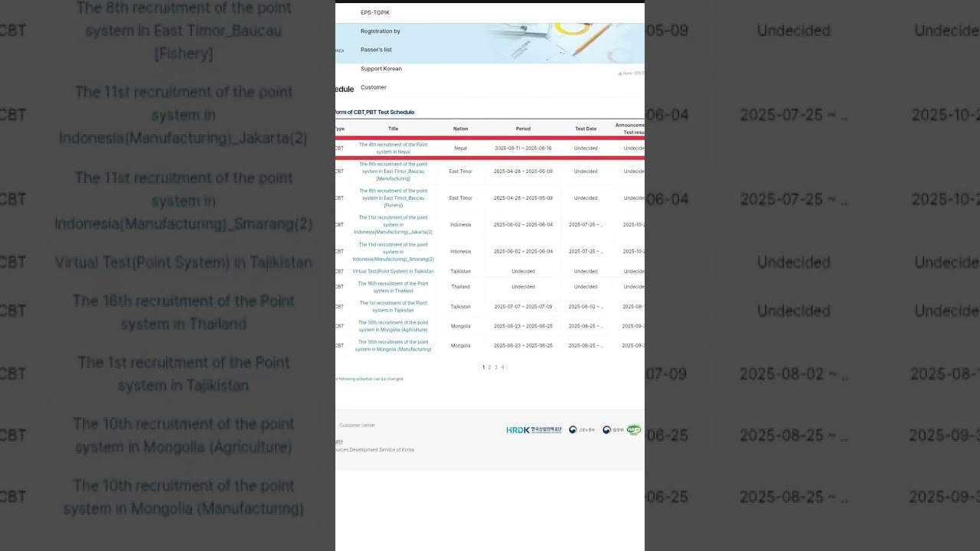This screenshot has width=980, height=551.
Task: Go to page 4 of the schedule
Action: [x=502, y=367]
